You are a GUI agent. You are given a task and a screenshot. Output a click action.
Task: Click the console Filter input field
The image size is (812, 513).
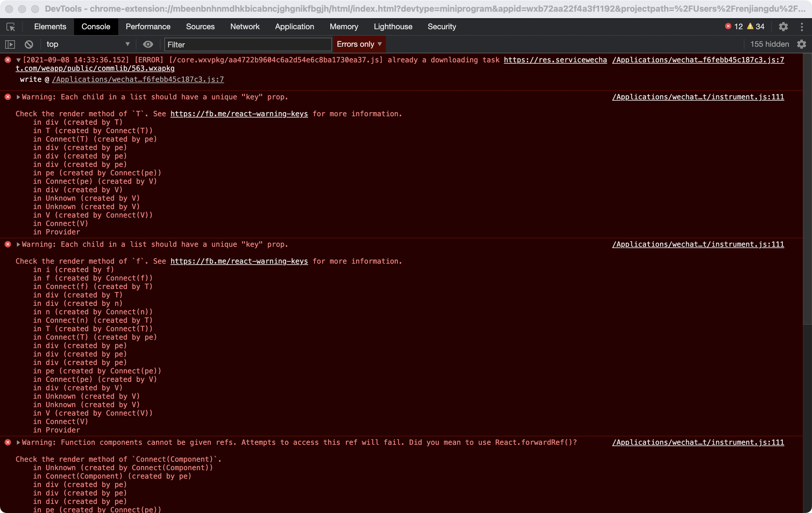point(248,44)
